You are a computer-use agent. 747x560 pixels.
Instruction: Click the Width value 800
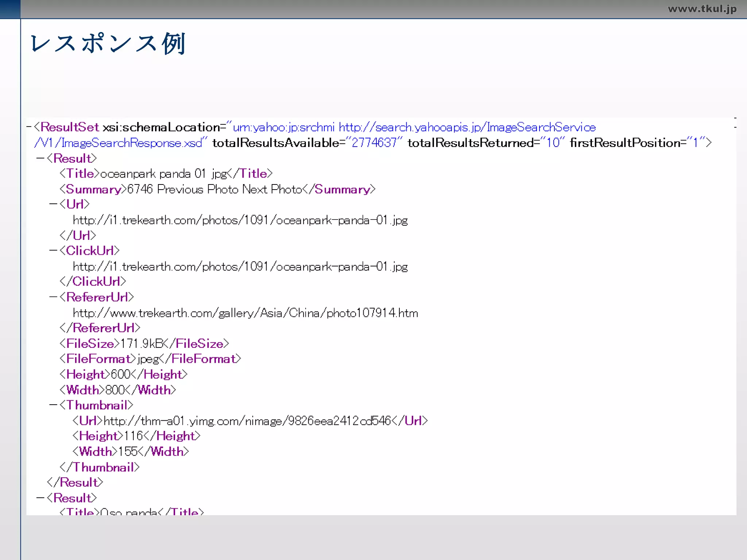pyautogui.click(x=115, y=390)
